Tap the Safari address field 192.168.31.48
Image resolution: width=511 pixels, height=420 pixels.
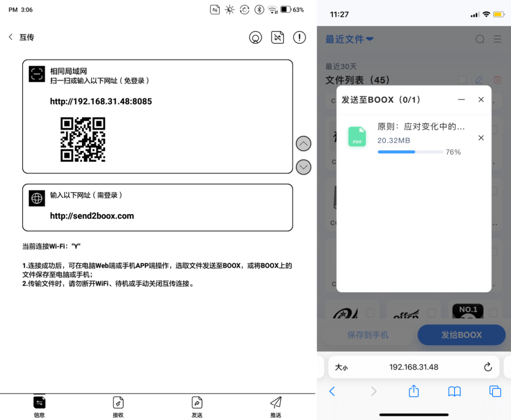pos(414,367)
